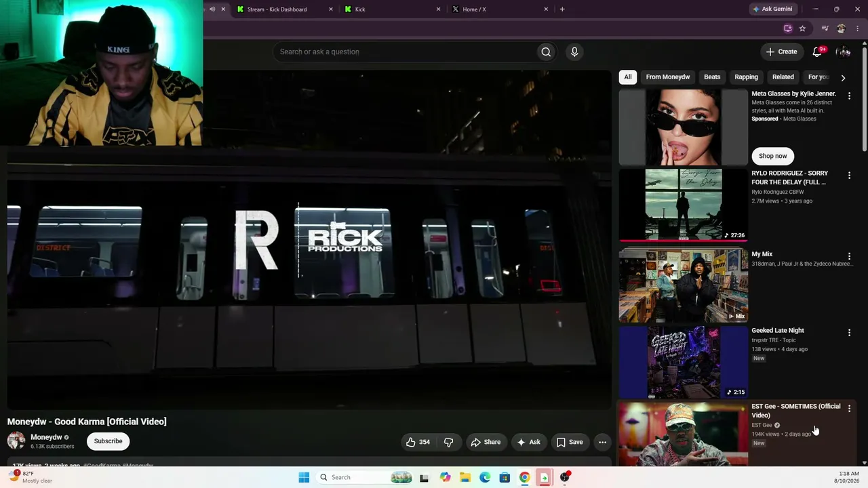This screenshot has height=488, width=868.
Task: Open Chrome three-dot menu
Action: click(x=857, y=28)
